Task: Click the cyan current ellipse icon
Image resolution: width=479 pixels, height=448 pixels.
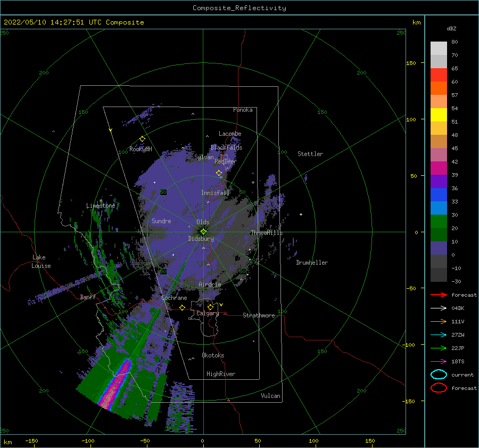Action: click(439, 374)
